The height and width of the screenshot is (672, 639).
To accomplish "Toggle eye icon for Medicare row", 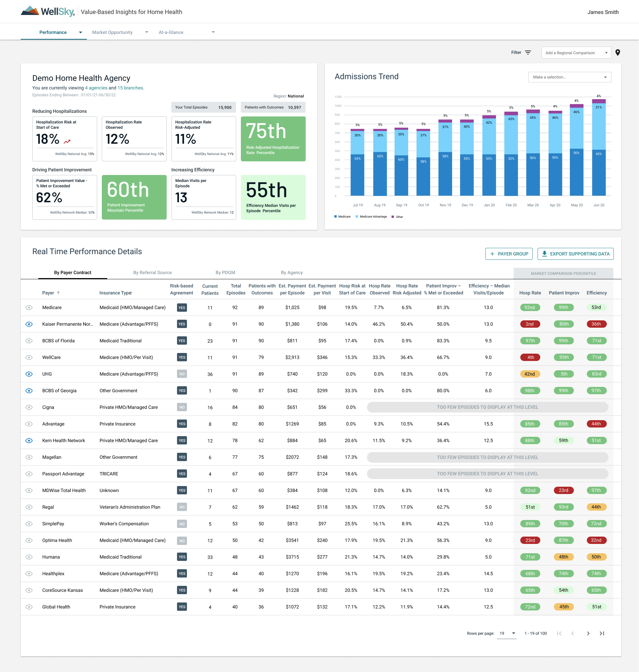I will coord(29,308).
